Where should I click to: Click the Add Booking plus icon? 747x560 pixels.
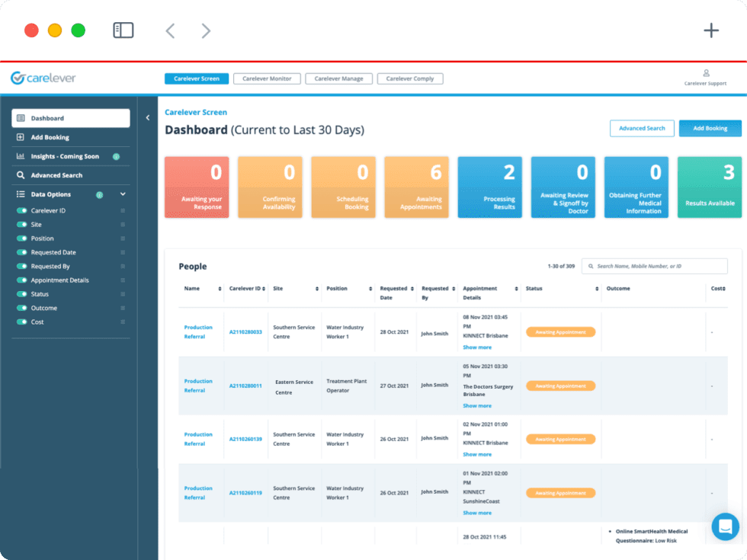tap(21, 137)
